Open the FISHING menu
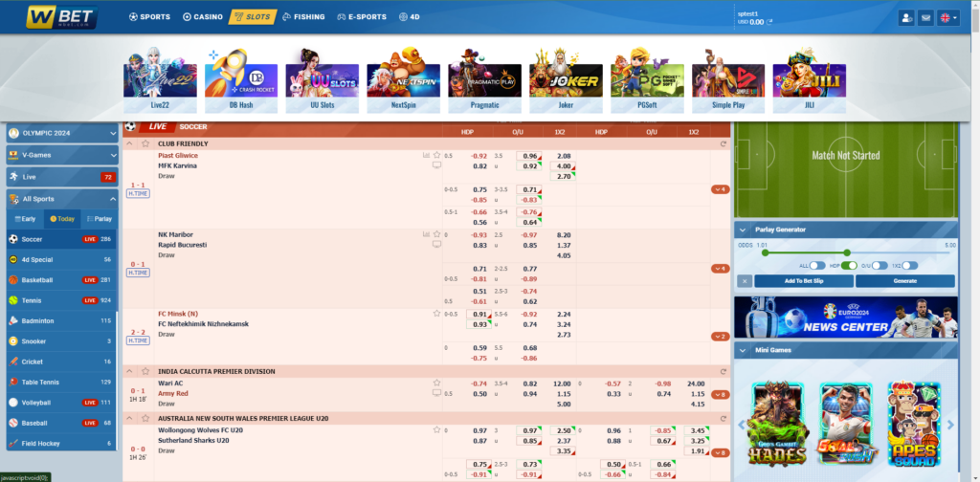980x482 pixels. (x=303, y=17)
